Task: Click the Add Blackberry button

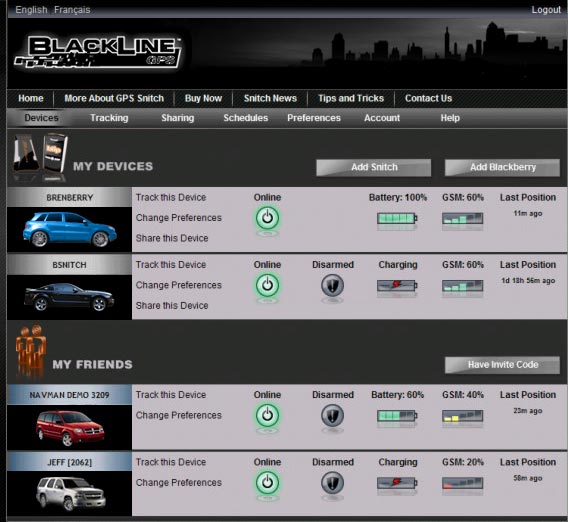Action: click(x=502, y=167)
